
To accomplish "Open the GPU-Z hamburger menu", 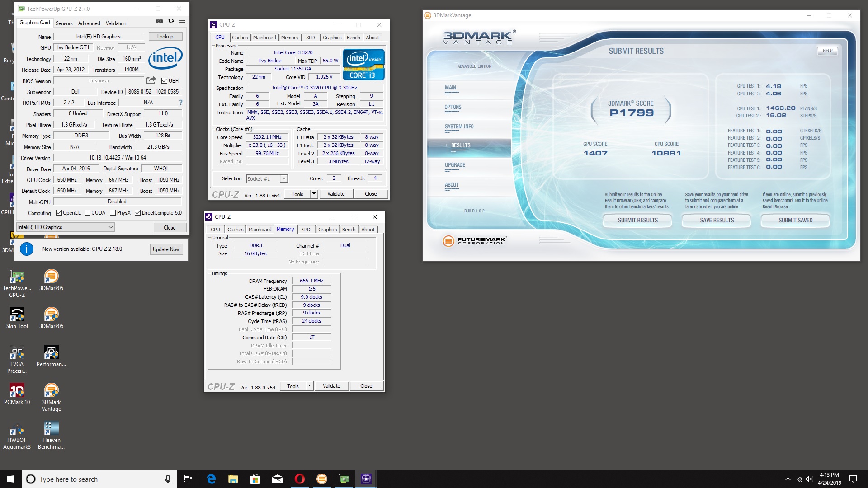I will (x=182, y=21).
